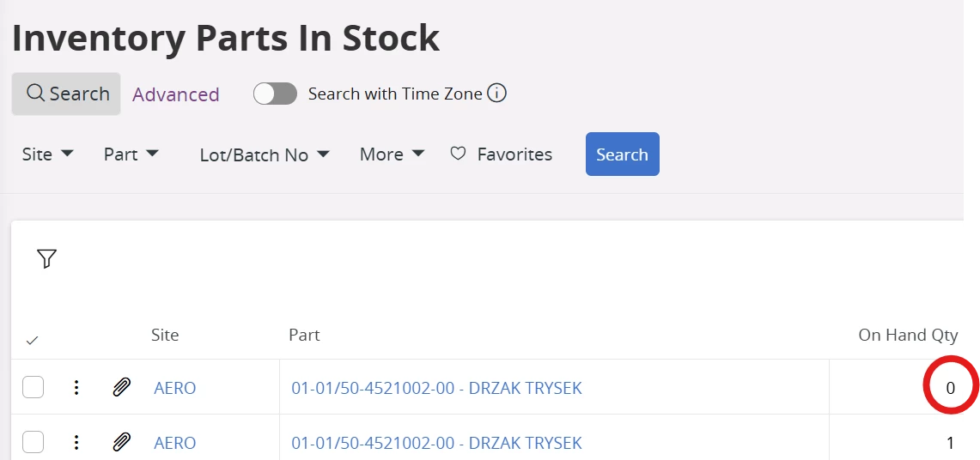Sort by the On Hand Qty column header
The height and width of the screenshot is (460, 980).
(908, 336)
